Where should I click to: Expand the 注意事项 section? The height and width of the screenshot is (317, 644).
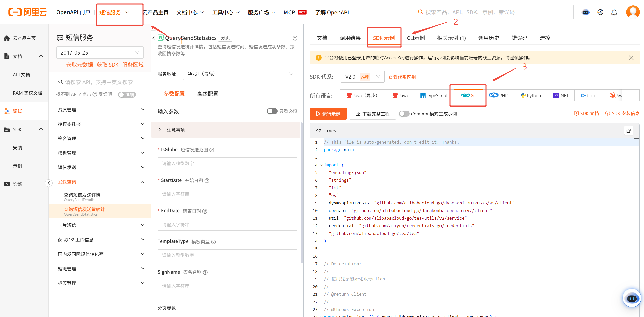[176, 130]
